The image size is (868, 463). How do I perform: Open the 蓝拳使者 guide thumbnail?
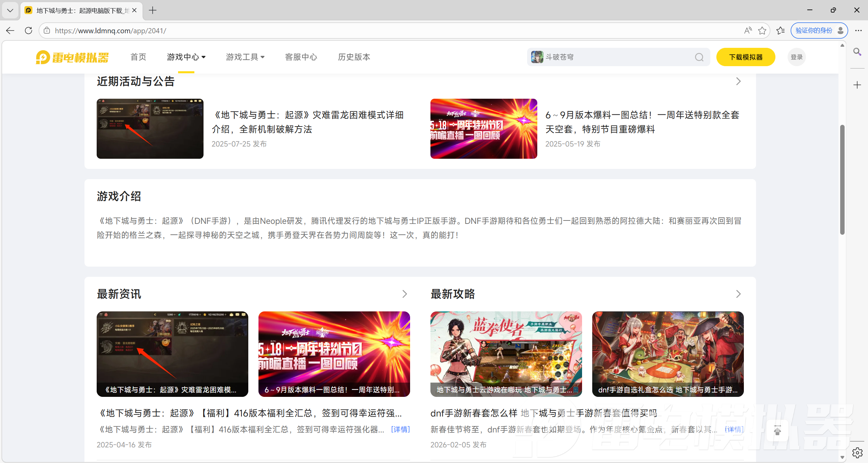(506, 354)
